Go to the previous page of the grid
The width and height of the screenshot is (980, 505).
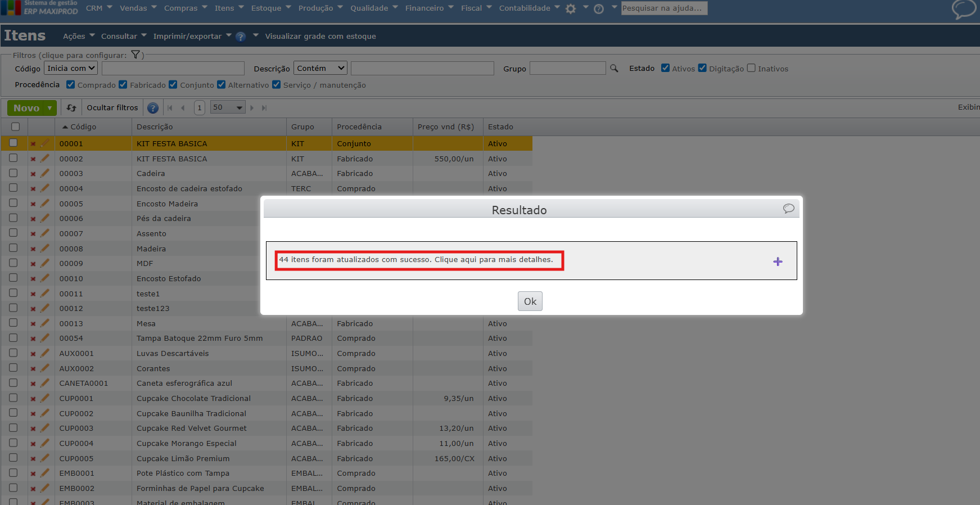click(183, 108)
